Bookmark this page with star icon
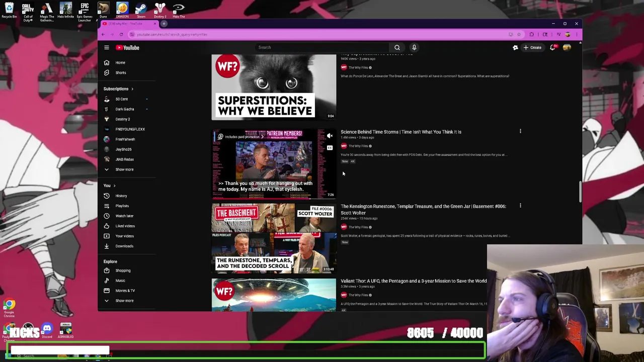644x362 pixels. click(519, 34)
